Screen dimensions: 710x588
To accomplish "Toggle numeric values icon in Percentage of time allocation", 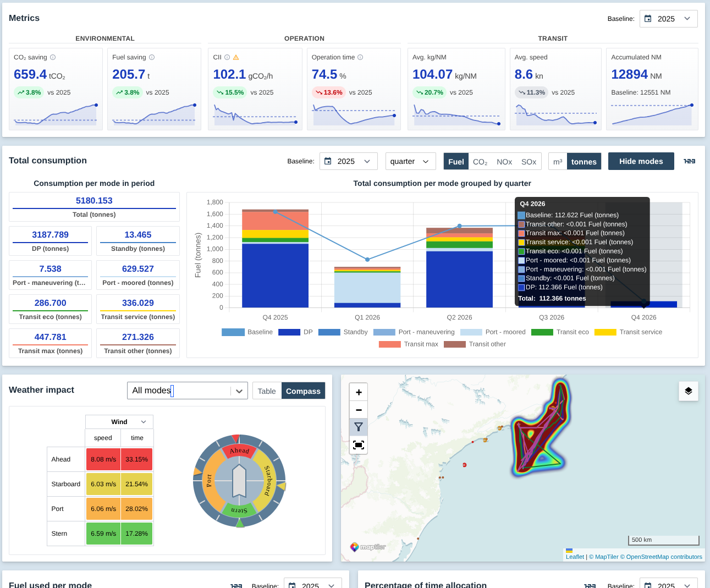I will click(590, 585).
